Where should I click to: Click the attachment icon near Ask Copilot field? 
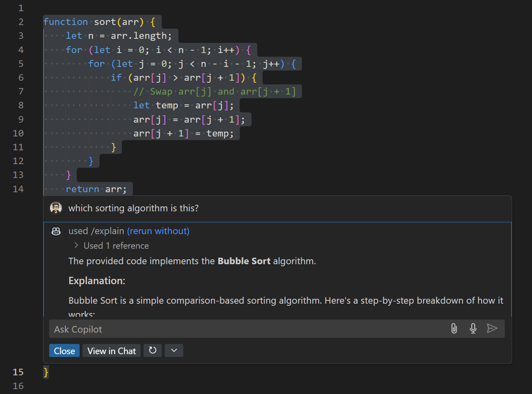pos(453,328)
